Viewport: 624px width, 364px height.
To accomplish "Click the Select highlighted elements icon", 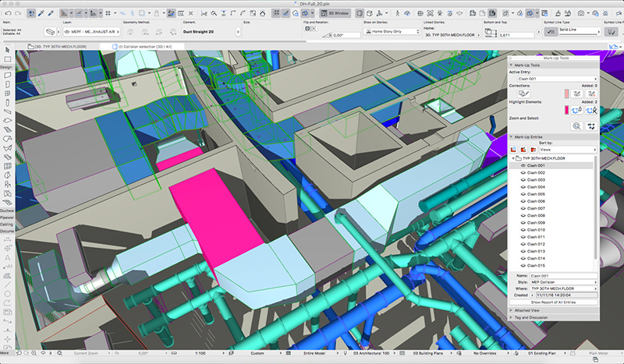I will (x=591, y=126).
